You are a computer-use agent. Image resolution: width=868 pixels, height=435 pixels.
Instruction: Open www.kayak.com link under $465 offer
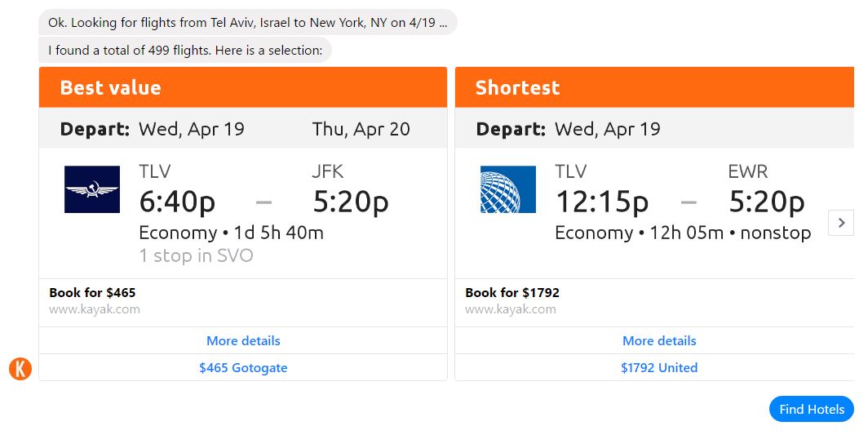pos(95,309)
